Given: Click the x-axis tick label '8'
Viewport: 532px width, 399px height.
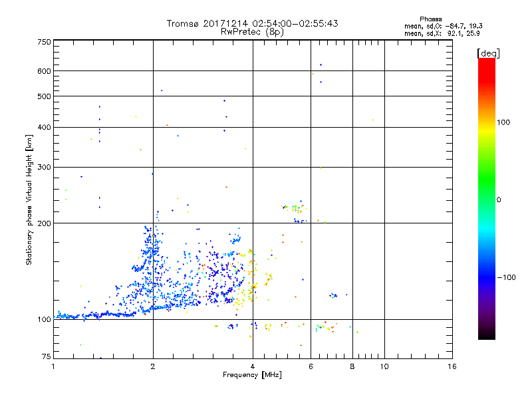Looking at the screenshot, I should pyautogui.click(x=352, y=366).
